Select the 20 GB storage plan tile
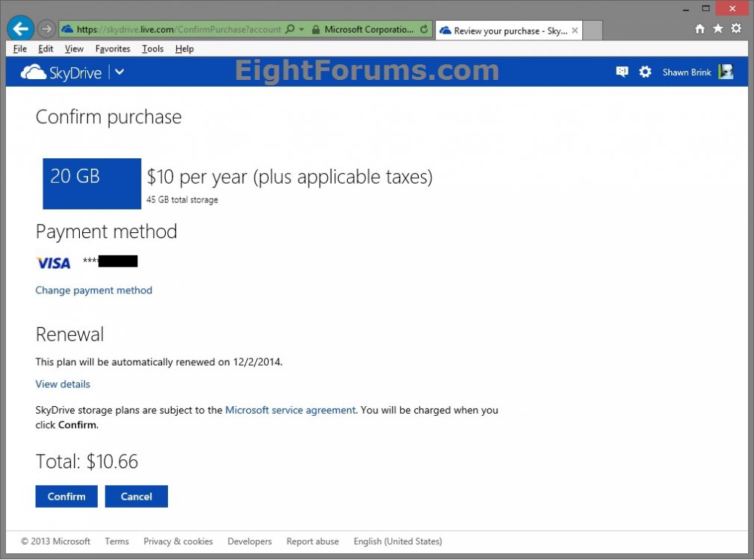 pyautogui.click(x=91, y=183)
